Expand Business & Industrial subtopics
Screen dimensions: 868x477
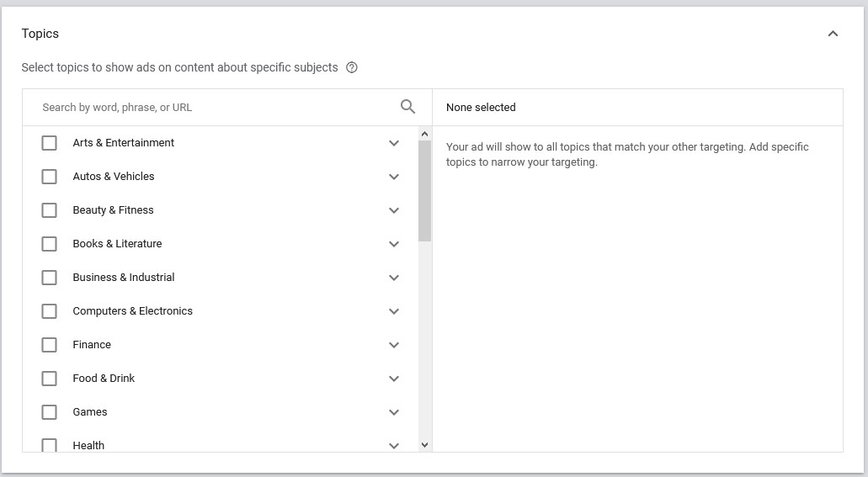pyautogui.click(x=393, y=278)
